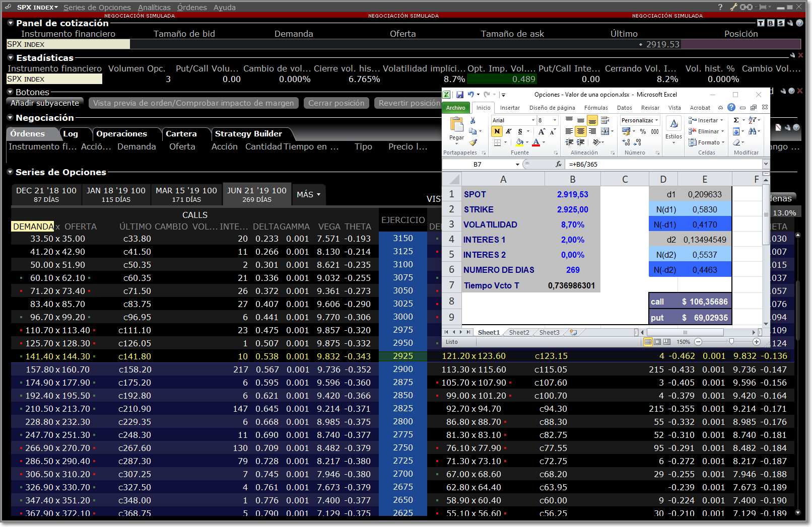Click the Añadir subyacente button
The height and width of the screenshot is (527, 812).
point(45,103)
